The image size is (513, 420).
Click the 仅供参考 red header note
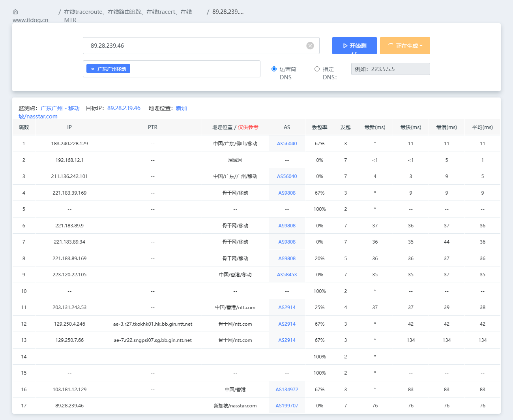tap(248, 127)
